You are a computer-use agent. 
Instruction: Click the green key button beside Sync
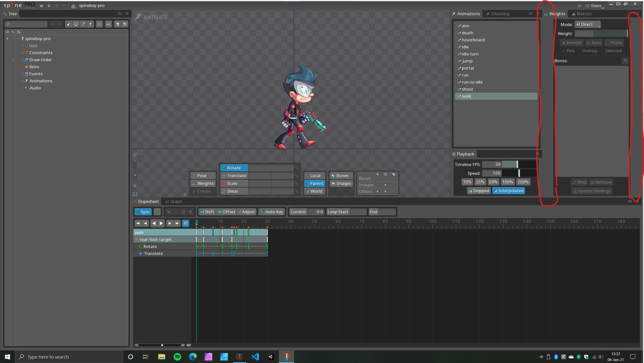(x=157, y=212)
